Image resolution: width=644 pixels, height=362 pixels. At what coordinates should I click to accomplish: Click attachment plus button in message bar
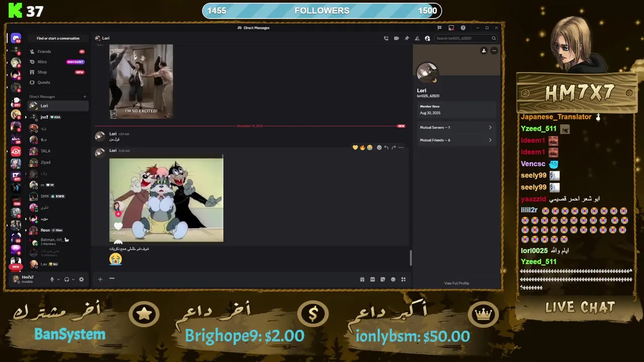(100, 279)
